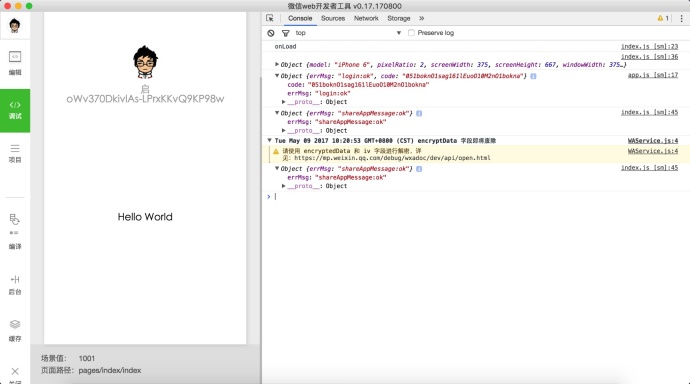The width and height of the screenshot is (690, 384).
Task: Enable the Preserve log checkbox
Action: click(x=411, y=33)
